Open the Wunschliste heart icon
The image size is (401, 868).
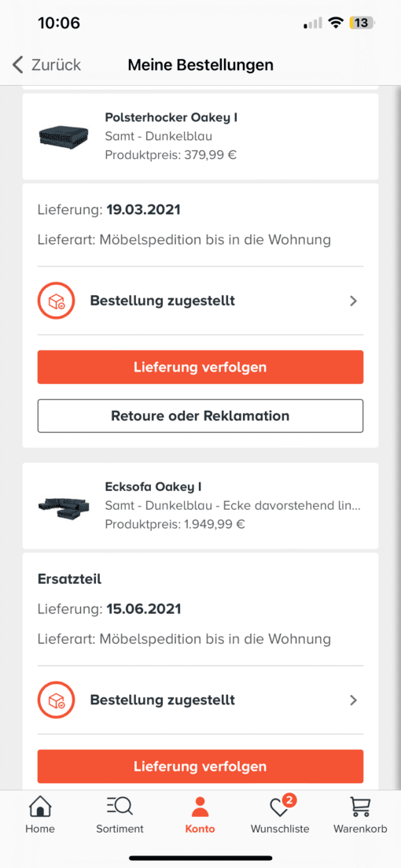point(279,808)
